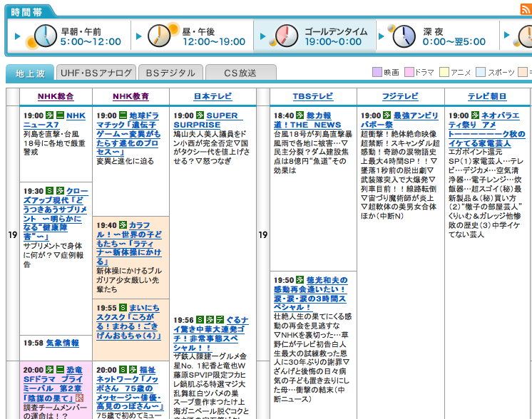Click the subtitle icon beside NHKニュース7
532x419 pixels.
[60, 115]
